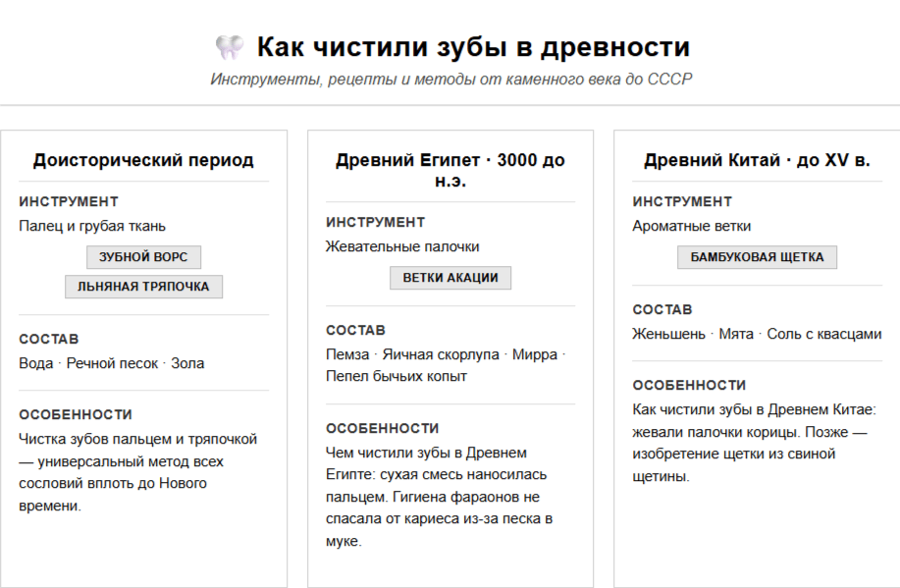This screenshot has height=588, width=900.
Task: Click the ingredient Соль с квасцами
Action: pos(824,334)
